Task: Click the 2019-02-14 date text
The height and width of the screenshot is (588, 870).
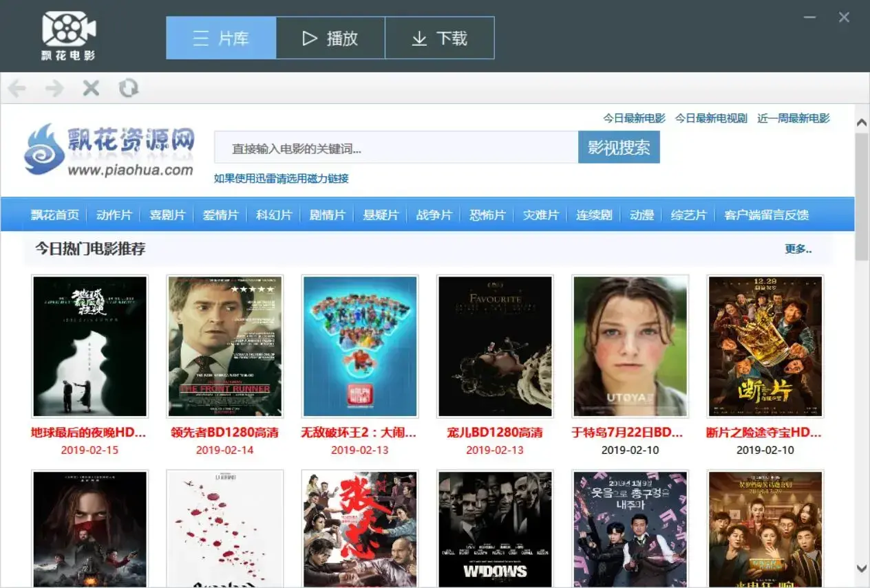Action: [x=224, y=450]
